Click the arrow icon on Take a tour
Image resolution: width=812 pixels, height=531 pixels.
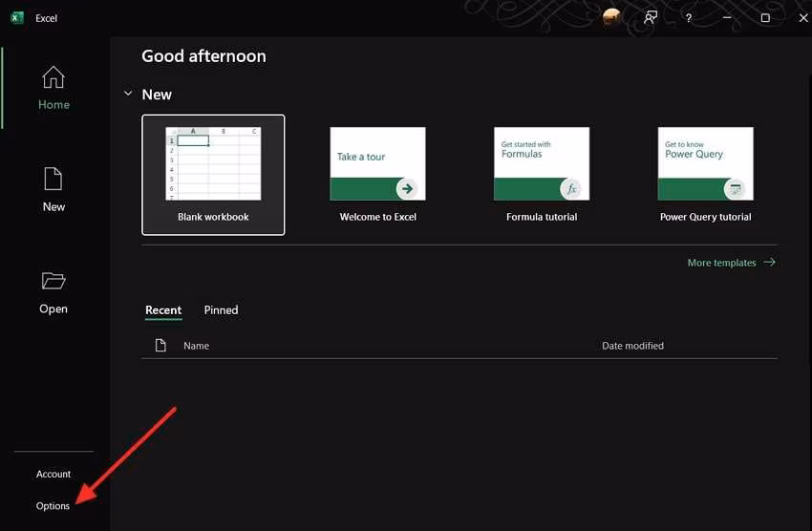[408, 188]
